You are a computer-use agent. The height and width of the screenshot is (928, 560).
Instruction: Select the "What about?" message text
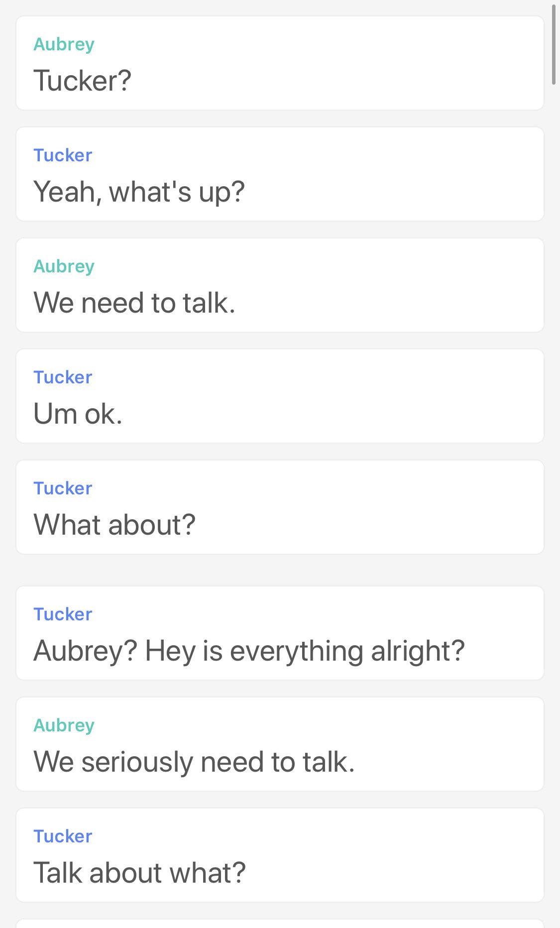(x=114, y=525)
